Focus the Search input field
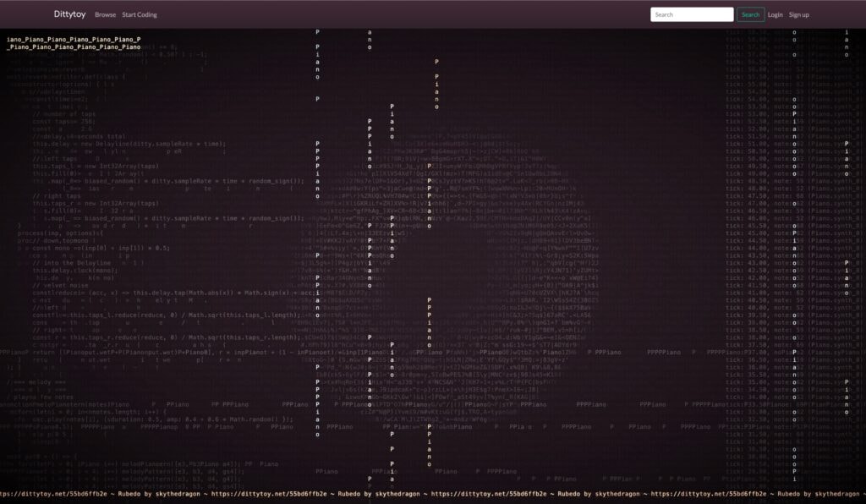Screen dimensions: 866x504 pyautogui.click(x=691, y=14)
